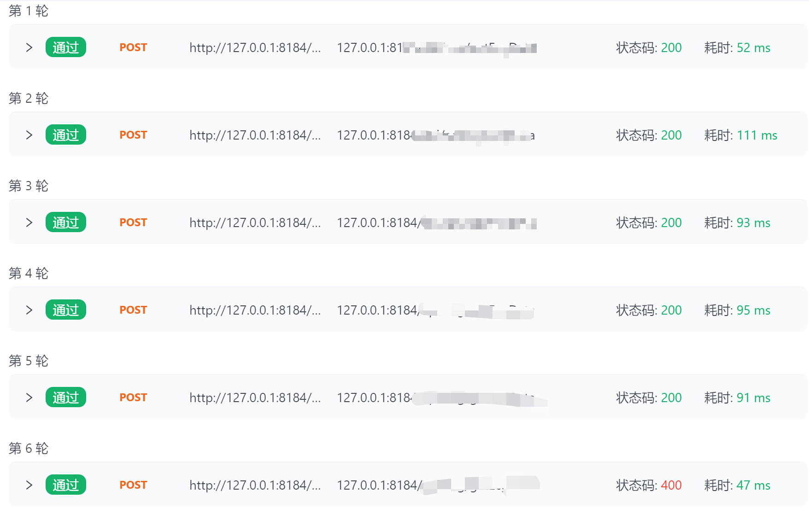Select the 第 2 轮 round heading
This screenshot has height=532, width=809.
(x=29, y=98)
